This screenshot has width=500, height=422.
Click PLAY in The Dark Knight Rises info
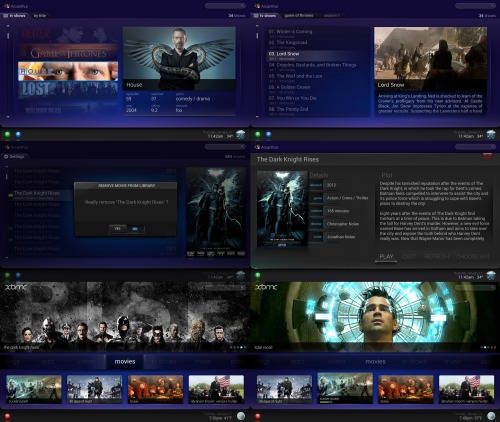click(386, 256)
